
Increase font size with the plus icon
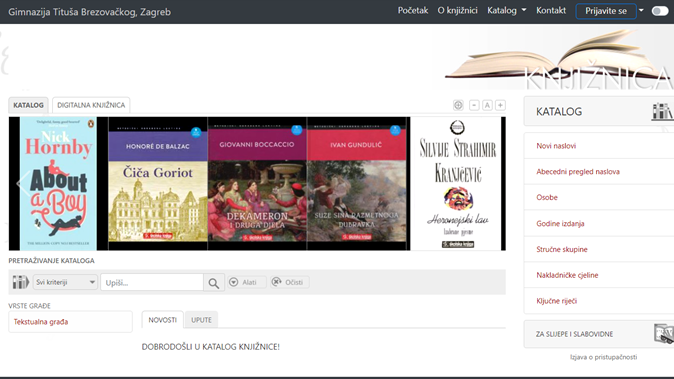[x=500, y=105]
